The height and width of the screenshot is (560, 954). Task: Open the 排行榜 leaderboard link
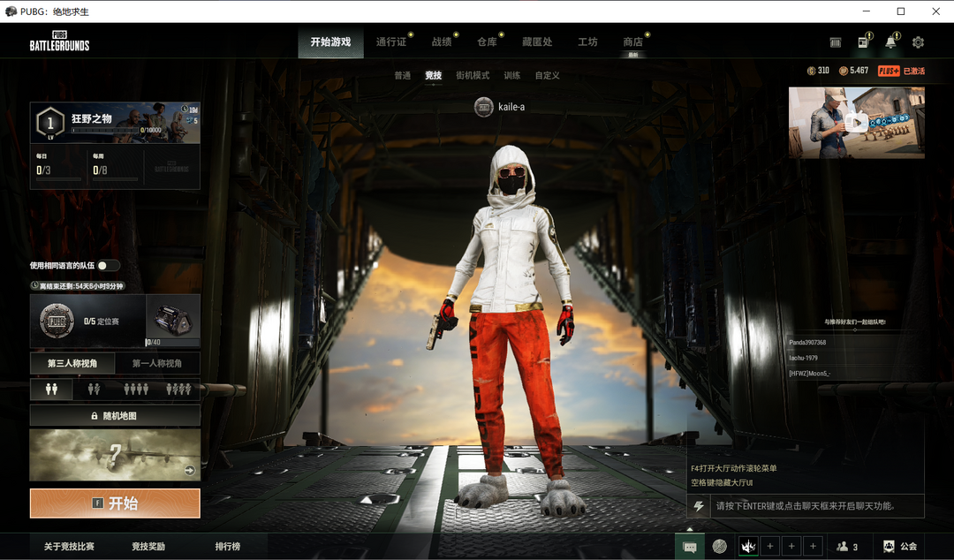pyautogui.click(x=228, y=547)
